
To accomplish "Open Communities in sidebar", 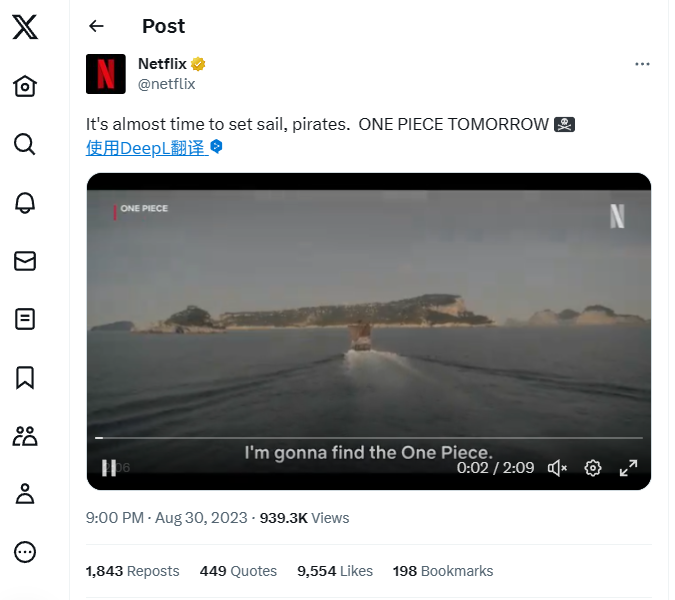I will click(25, 435).
